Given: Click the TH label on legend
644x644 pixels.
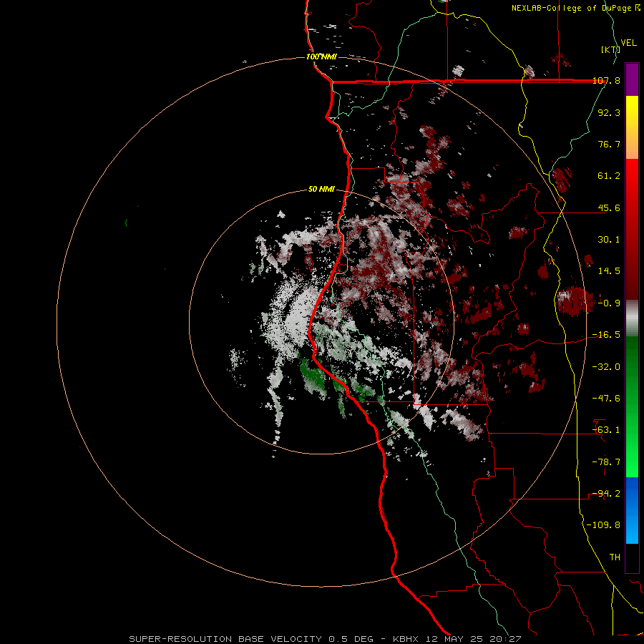Looking at the screenshot, I should (x=615, y=557).
